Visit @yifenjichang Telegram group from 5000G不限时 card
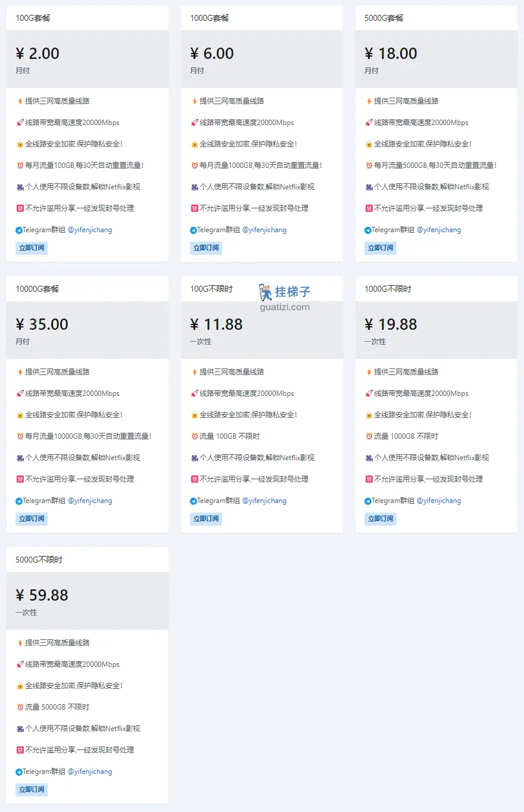Image resolution: width=524 pixels, height=812 pixels. pos(90,772)
